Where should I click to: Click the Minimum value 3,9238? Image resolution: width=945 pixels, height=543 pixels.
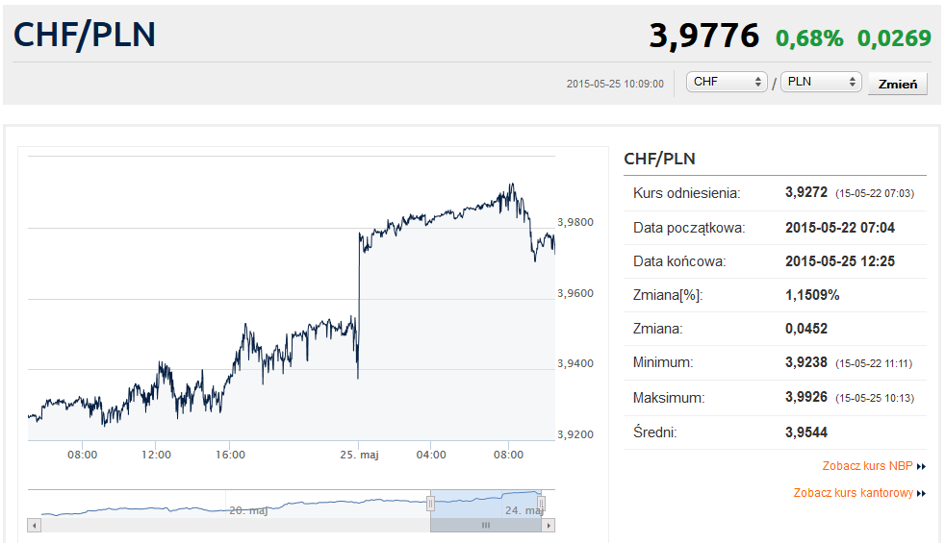806,363
